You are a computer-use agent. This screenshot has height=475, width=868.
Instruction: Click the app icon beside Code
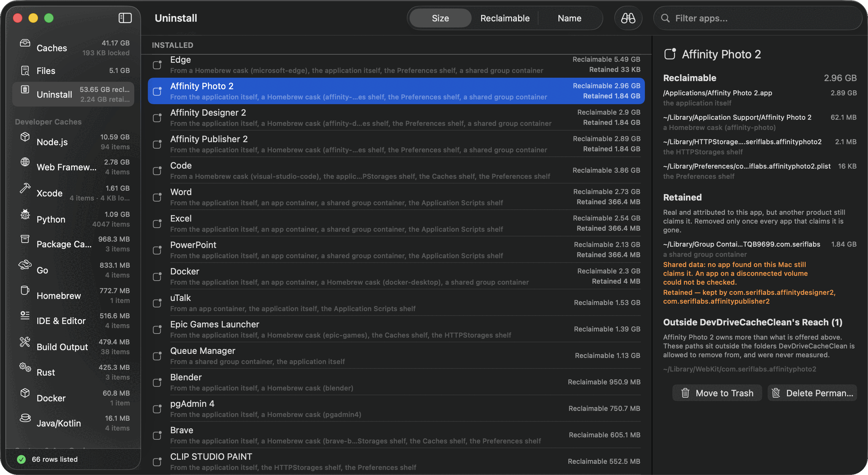157,171
